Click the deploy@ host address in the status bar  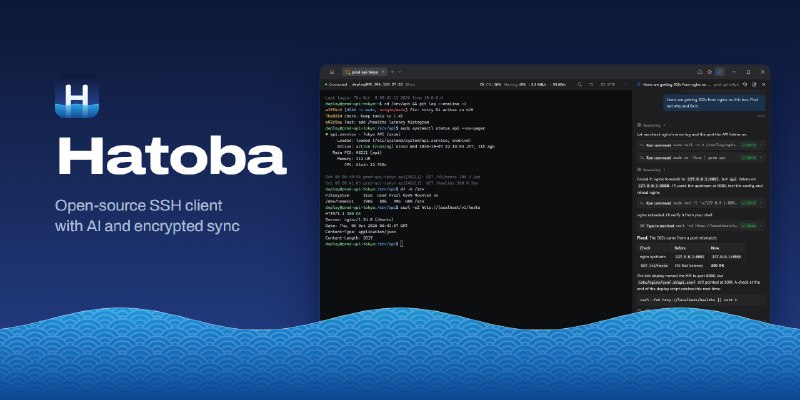pos(378,84)
